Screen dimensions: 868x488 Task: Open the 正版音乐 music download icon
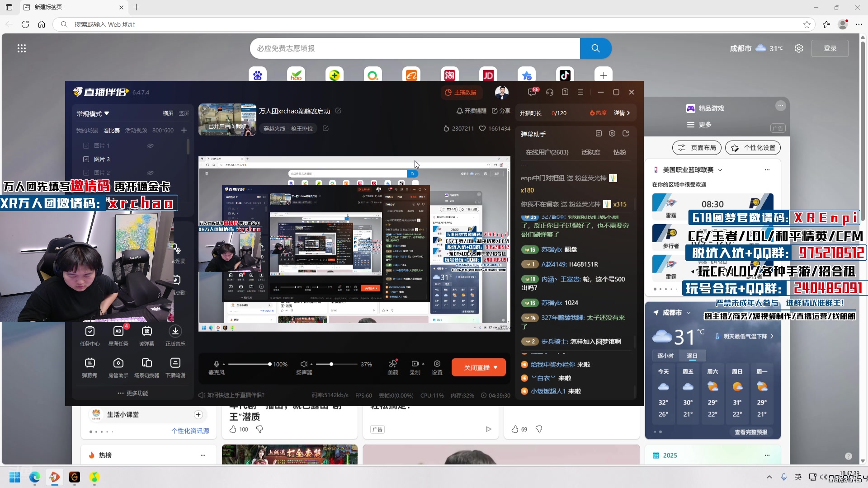click(x=175, y=332)
